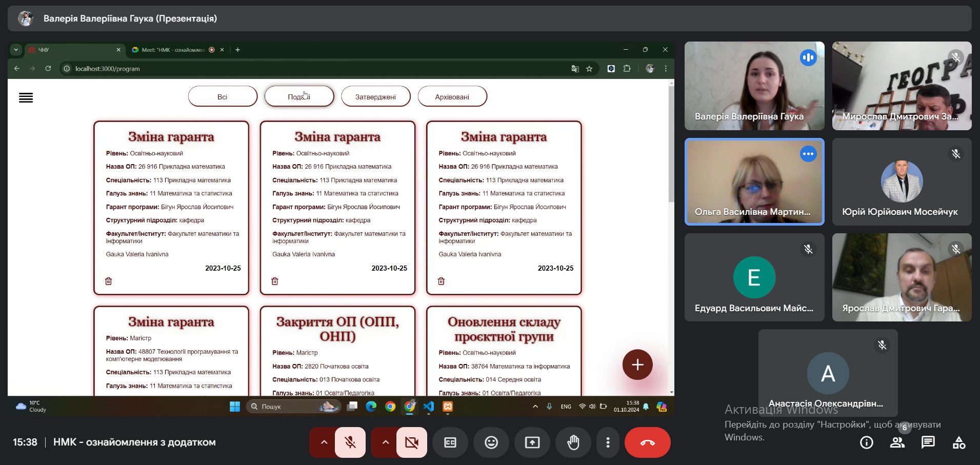
Task: Select the Затверджені filter tab
Action: (x=375, y=96)
